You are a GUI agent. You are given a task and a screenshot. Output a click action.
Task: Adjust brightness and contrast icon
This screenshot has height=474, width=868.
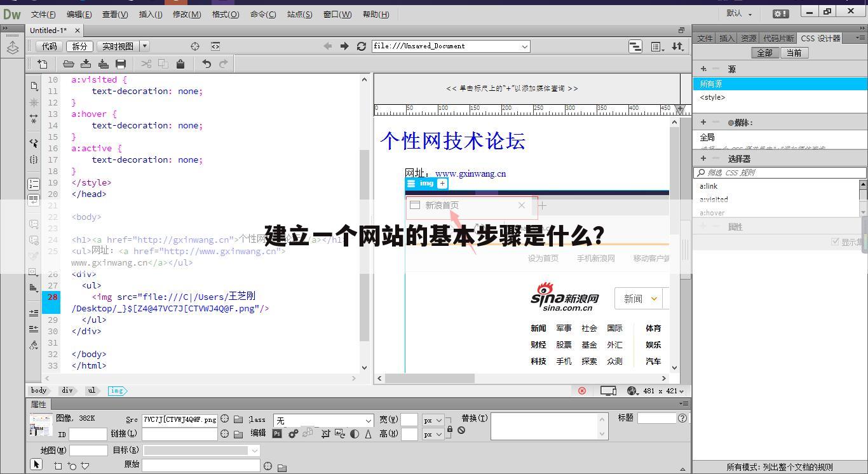[x=355, y=433]
